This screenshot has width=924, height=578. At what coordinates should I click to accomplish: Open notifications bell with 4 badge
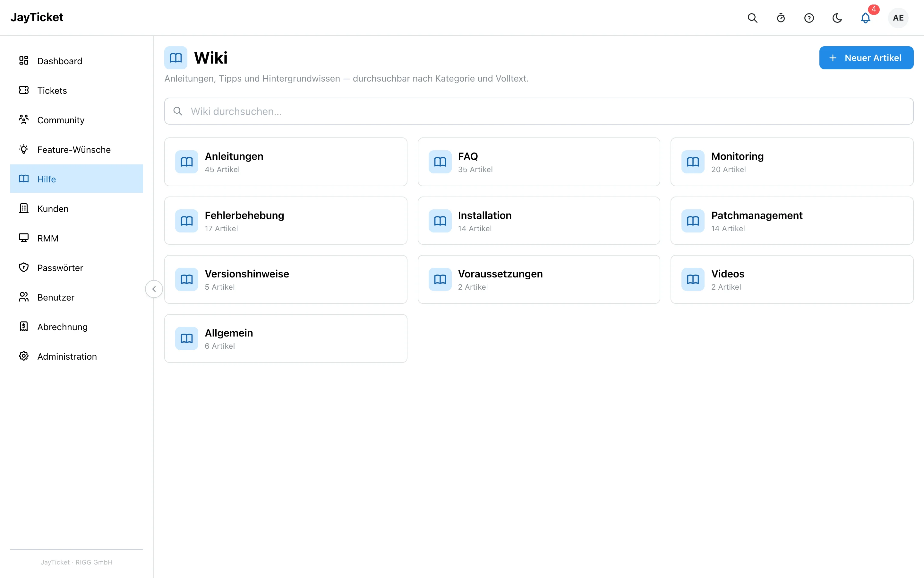click(x=866, y=18)
